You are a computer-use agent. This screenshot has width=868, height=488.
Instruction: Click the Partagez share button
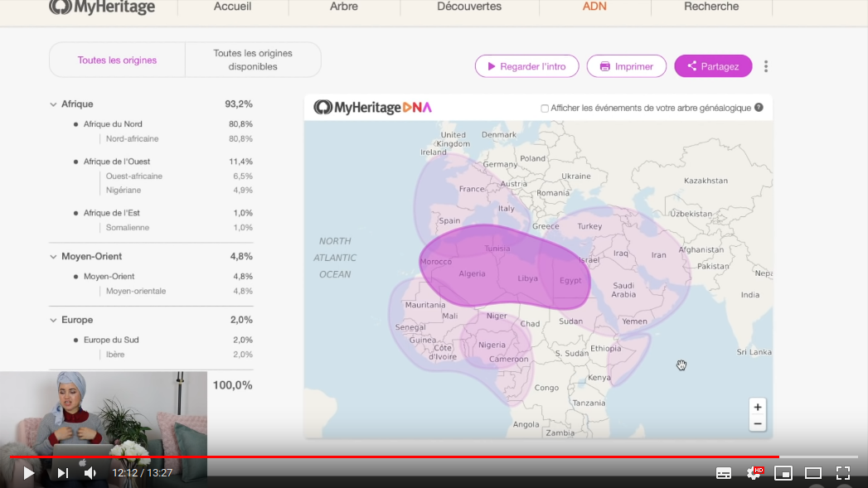(x=713, y=66)
